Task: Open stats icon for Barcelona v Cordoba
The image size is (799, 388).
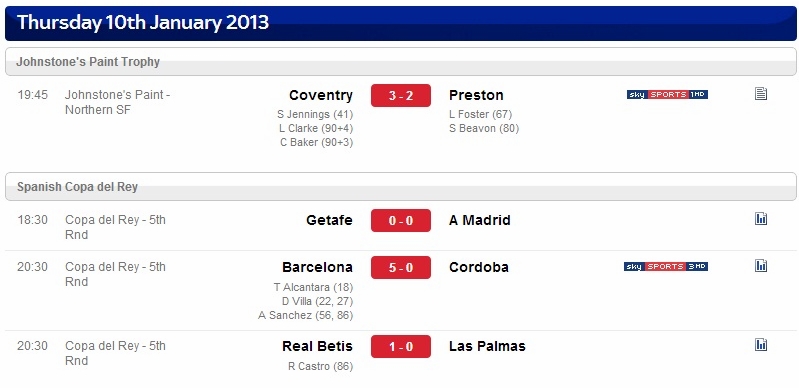Action: tap(761, 266)
